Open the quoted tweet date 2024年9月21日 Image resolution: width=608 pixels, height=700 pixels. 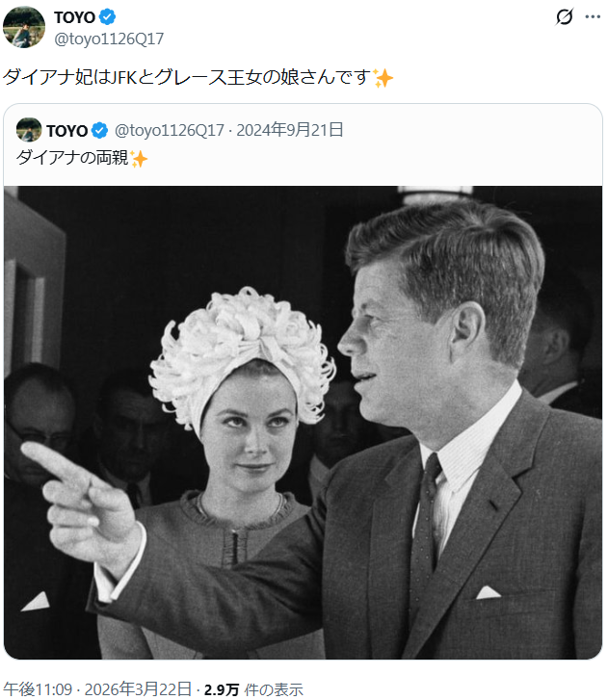click(x=289, y=130)
